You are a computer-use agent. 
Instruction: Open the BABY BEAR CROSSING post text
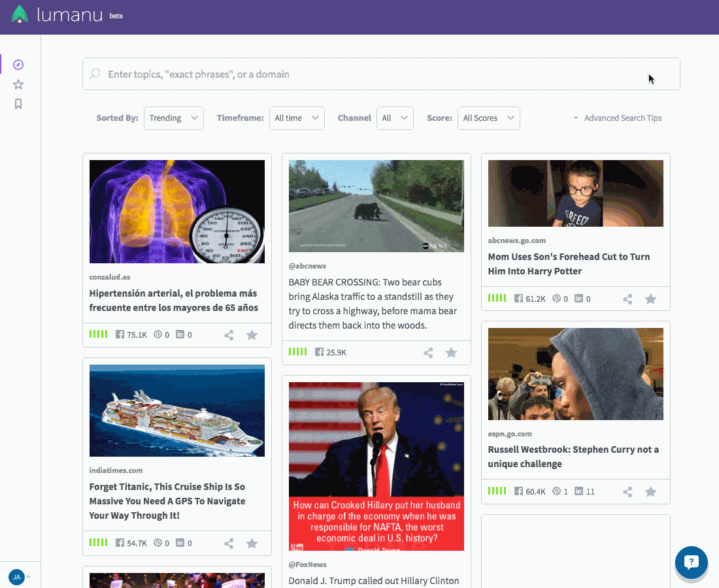tap(373, 304)
